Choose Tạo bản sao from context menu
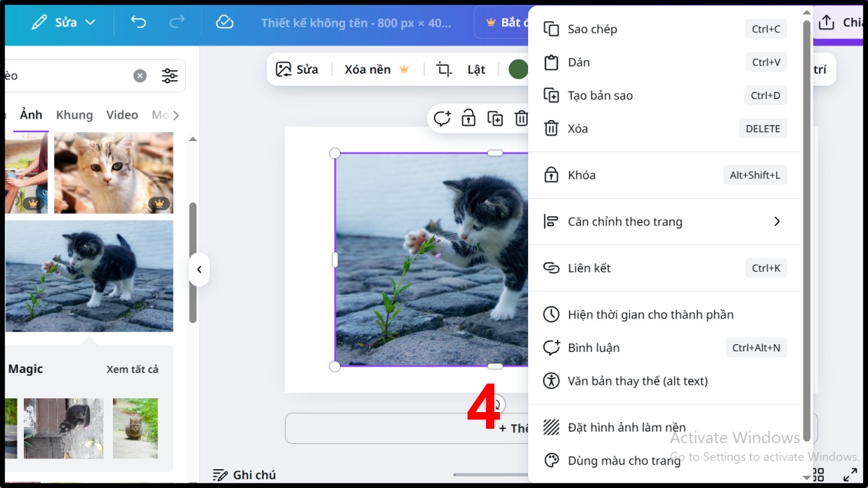 (665, 95)
